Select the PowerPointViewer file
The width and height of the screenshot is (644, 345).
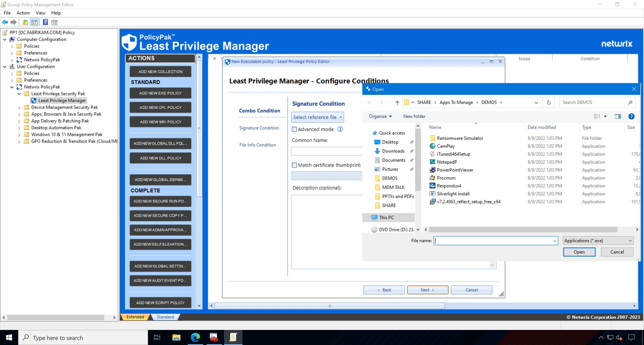(x=455, y=170)
